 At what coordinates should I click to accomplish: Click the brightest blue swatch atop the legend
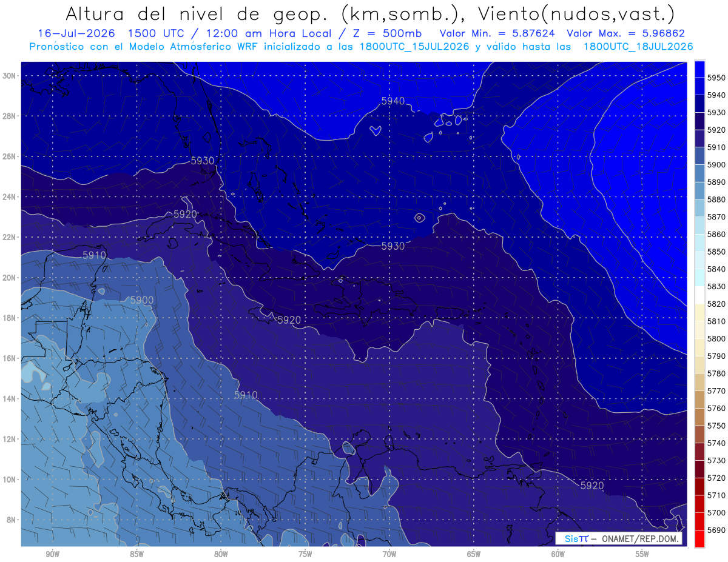tap(699, 69)
